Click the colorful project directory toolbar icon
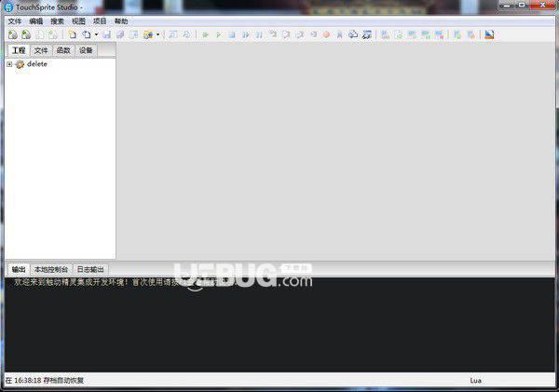559x392 pixels. 148,34
